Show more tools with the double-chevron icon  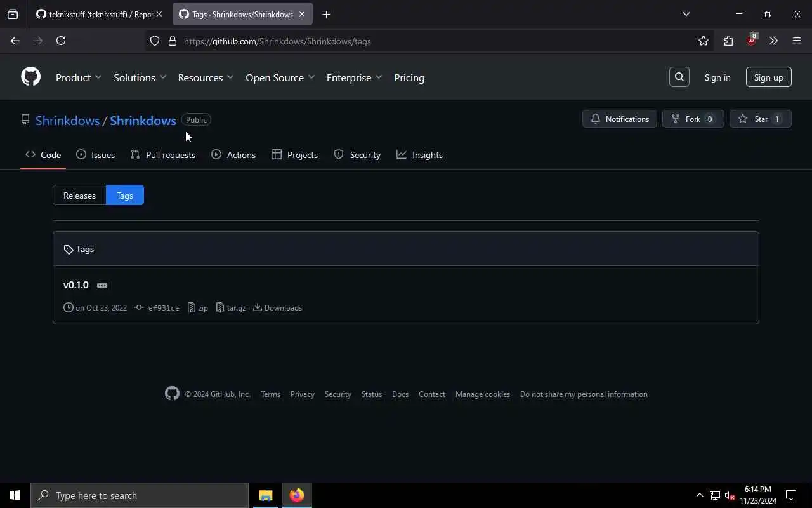(x=773, y=41)
